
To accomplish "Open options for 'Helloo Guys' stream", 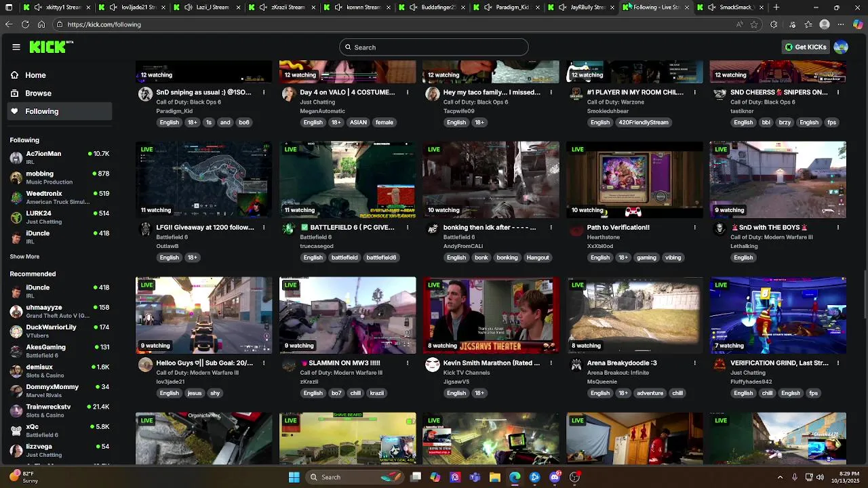I will click(x=264, y=363).
